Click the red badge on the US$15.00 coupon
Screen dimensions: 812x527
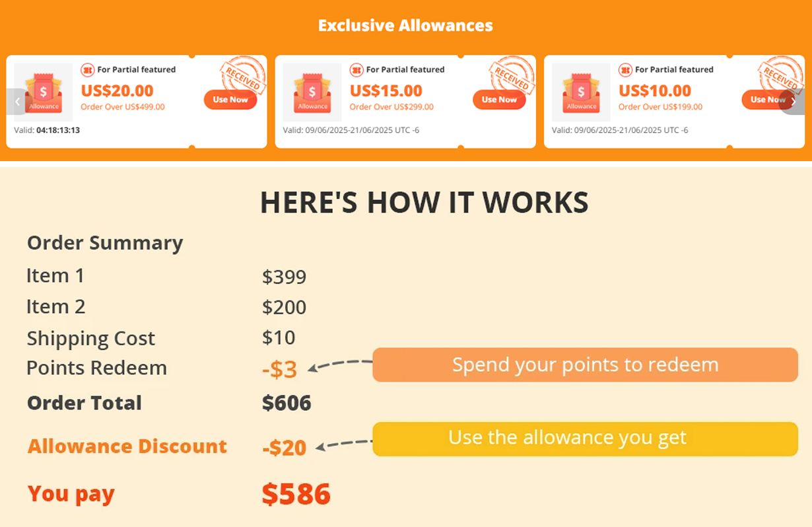point(356,69)
